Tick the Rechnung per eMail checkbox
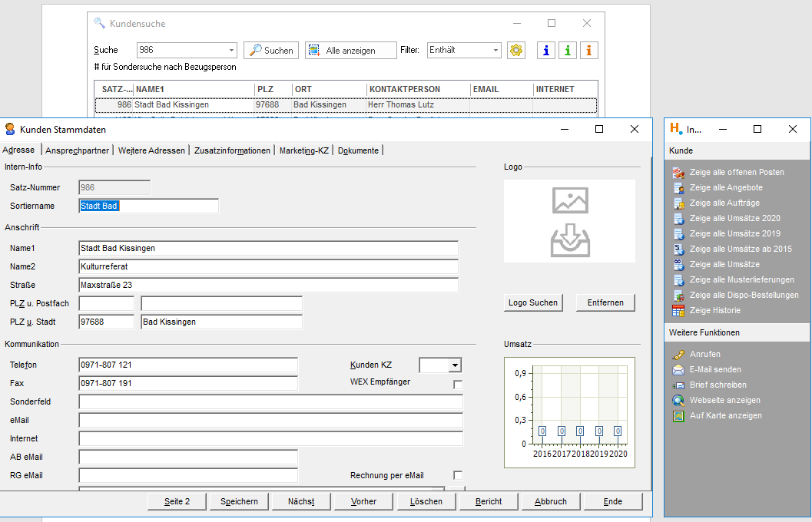Screen dimensions: 812x522 (458, 475)
